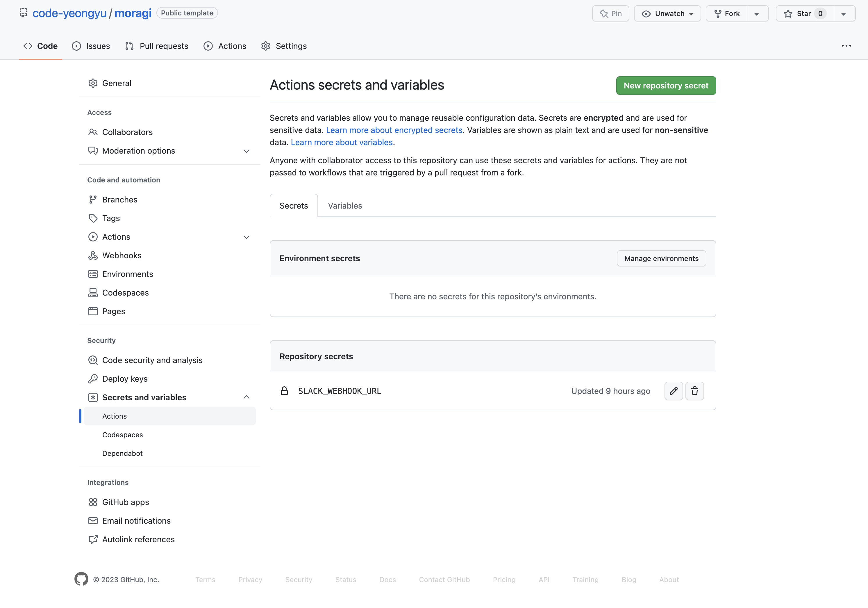This screenshot has width=868, height=608.
Task: Click the GitHub logo in the footer
Action: coord(81,579)
